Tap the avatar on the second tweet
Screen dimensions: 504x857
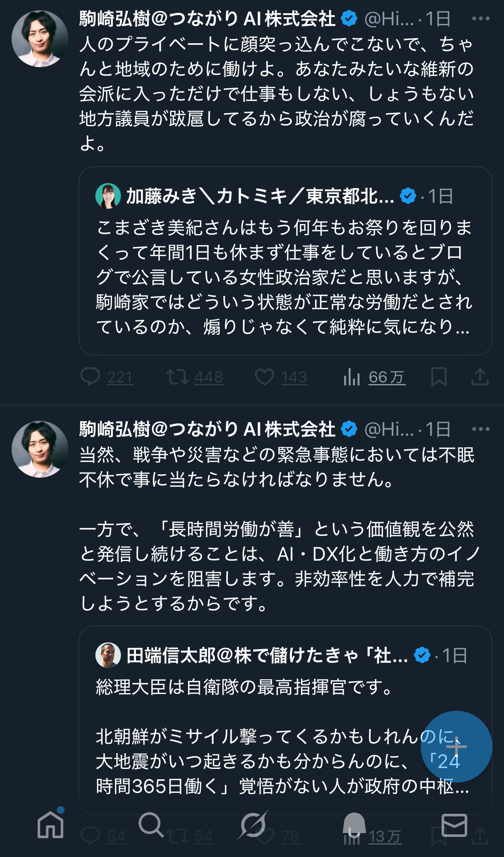[x=40, y=449]
